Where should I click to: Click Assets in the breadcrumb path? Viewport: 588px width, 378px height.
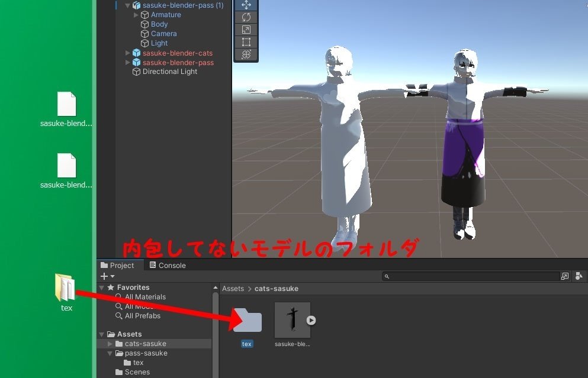233,289
